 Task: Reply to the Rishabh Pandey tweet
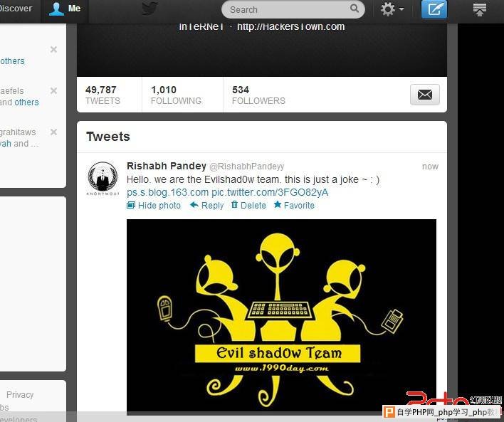(x=206, y=206)
